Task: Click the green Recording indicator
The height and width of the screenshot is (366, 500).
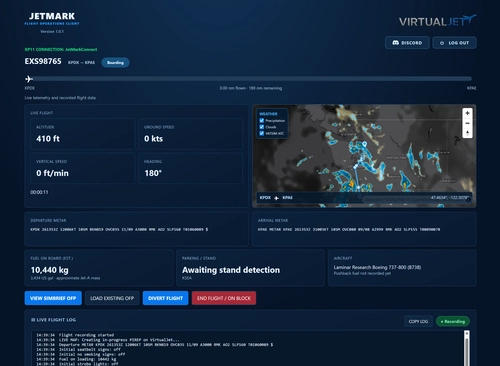Action: pyautogui.click(x=453, y=321)
